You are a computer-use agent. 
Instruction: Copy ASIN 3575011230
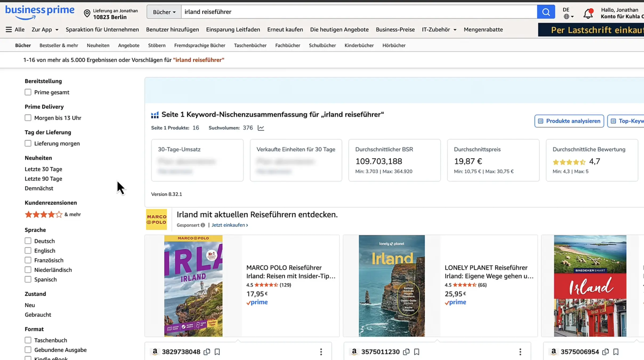(406, 352)
